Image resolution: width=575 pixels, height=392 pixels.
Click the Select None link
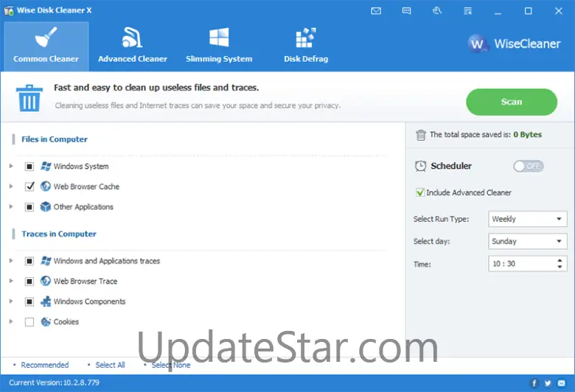(171, 365)
